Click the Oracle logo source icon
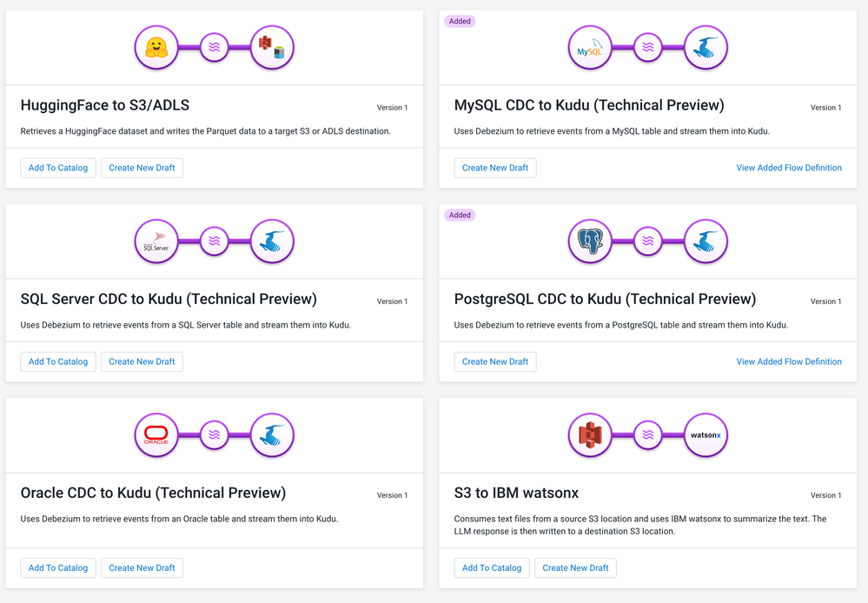Screen dimensions: 868x603 point(156,434)
